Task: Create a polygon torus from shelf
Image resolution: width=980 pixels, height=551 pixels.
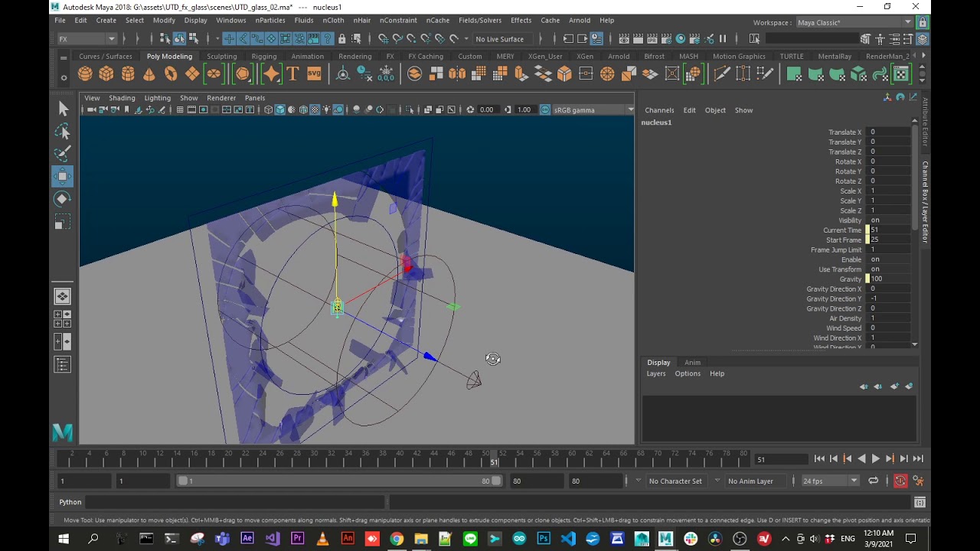Action: pyautogui.click(x=171, y=73)
